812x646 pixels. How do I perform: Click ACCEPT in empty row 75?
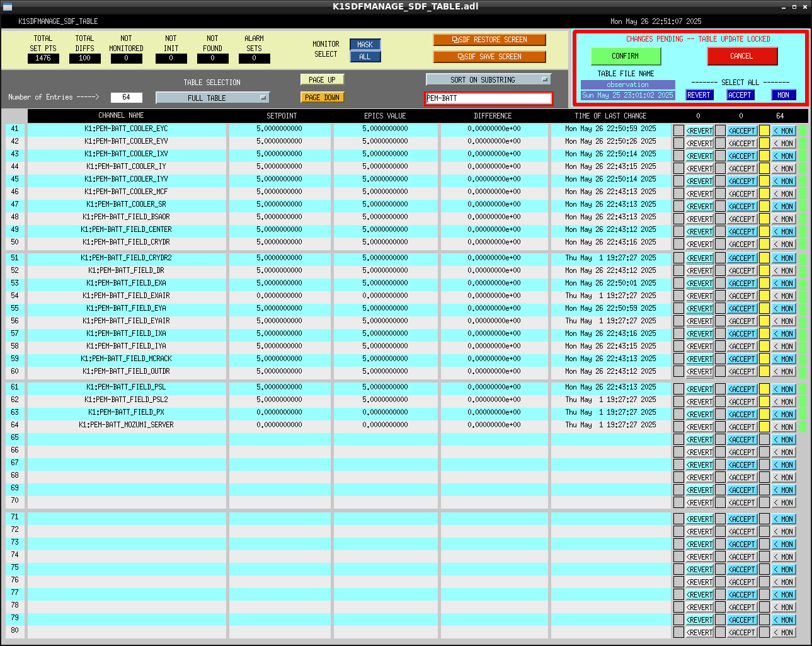[742, 570]
